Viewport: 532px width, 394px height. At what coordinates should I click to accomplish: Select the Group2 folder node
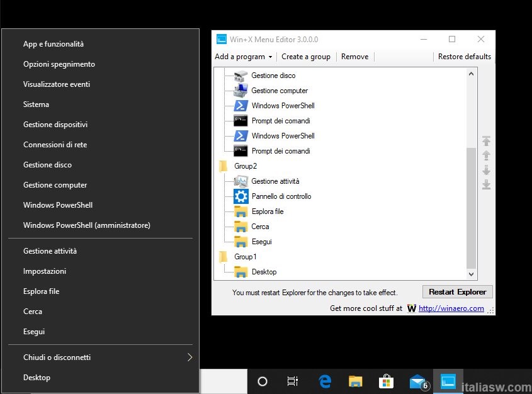click(x=245, y=166)
